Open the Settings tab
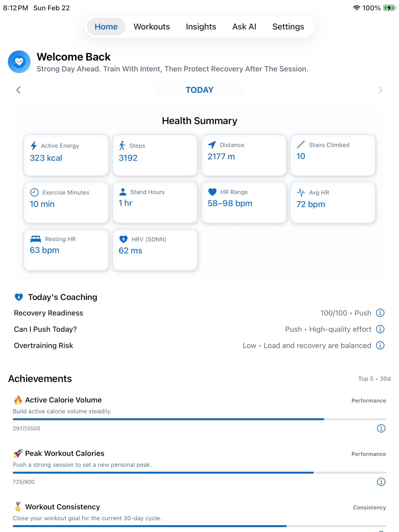Image resolution: width=399 pixels, height=532 pixels. (x=288, y=27)
